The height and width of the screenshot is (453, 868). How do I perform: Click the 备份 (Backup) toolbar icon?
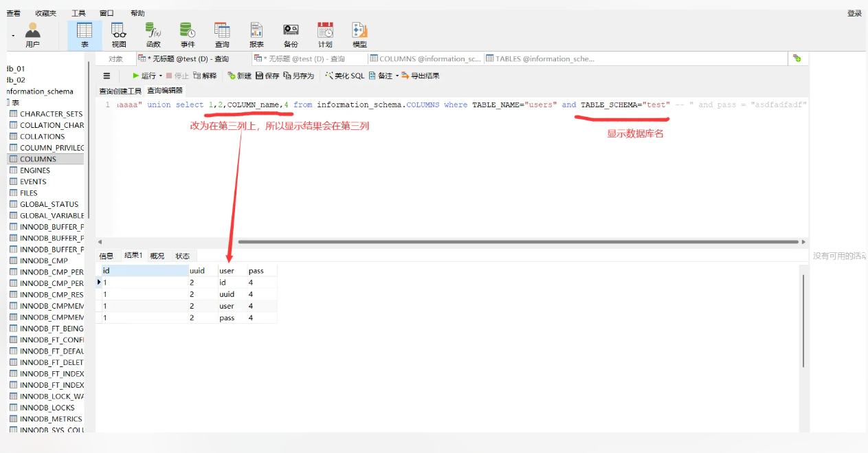pos(291,34)
